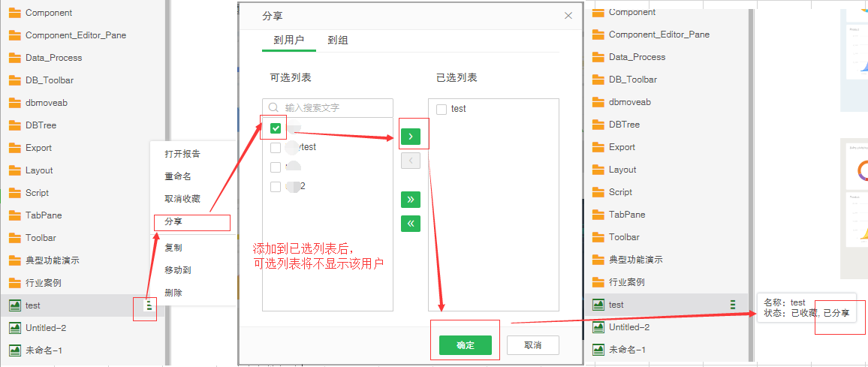Screen dimensions: 868x367
Task: Click the 输入搜索文字 search field
Action: click(x=334, y=108)
